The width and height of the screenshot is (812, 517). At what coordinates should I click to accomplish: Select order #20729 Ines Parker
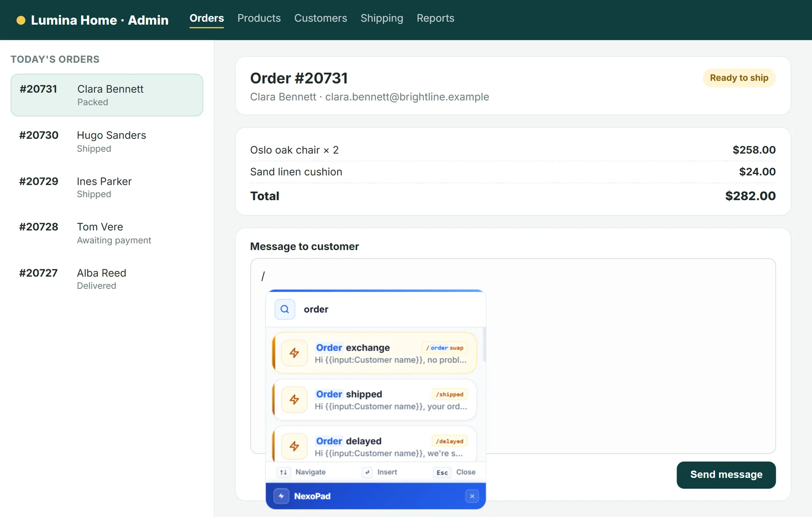(107, 187)
